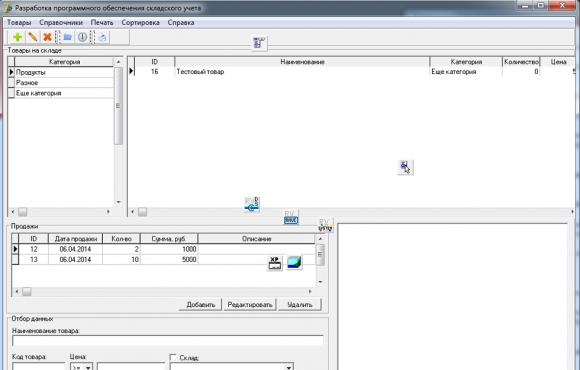The height and width of the screenshot is (370, 580).
Task: Click the printer toolbar icon
Action: click(102, 37)
